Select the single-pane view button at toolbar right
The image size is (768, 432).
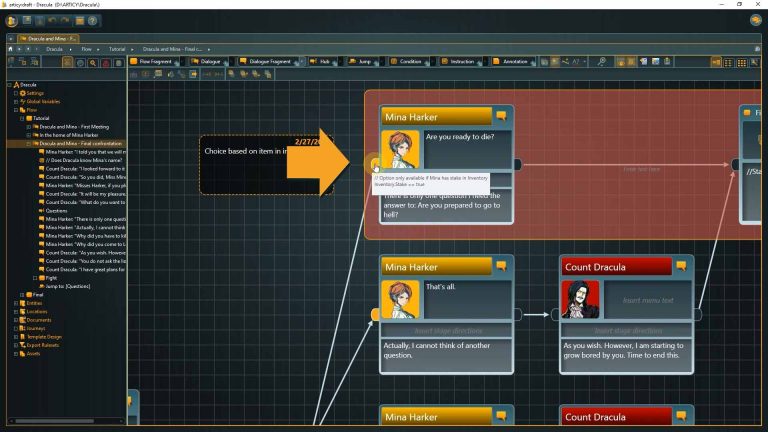pyautogui.click(x=716, y=62)
